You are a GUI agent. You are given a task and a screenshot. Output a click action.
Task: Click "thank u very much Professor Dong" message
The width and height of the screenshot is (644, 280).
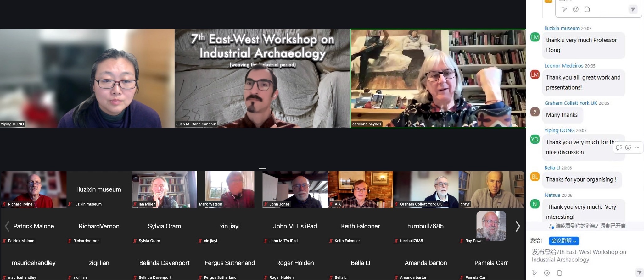coord(584,45)
